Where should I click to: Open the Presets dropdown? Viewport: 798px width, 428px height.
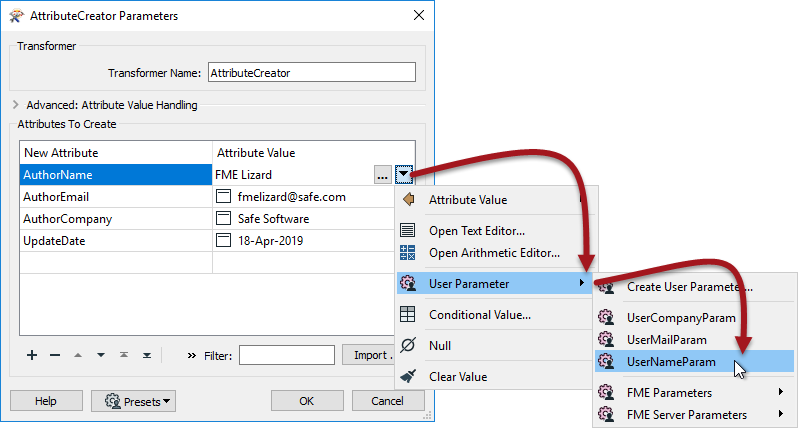click(x=133, y=401)
